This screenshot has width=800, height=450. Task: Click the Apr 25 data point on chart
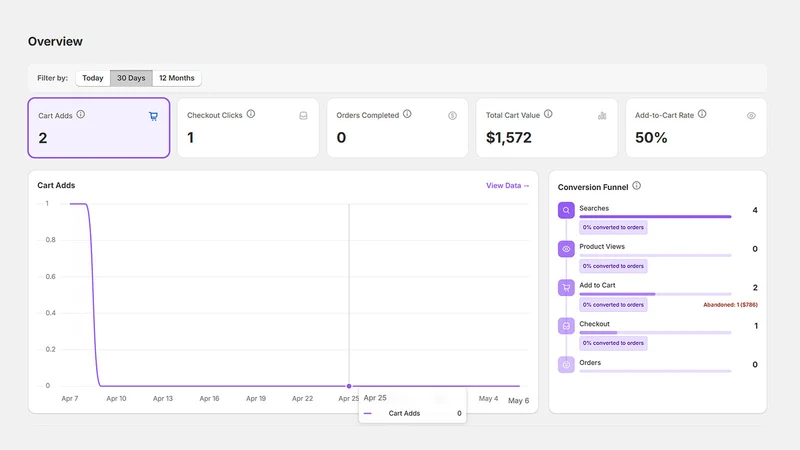point(349,386)
